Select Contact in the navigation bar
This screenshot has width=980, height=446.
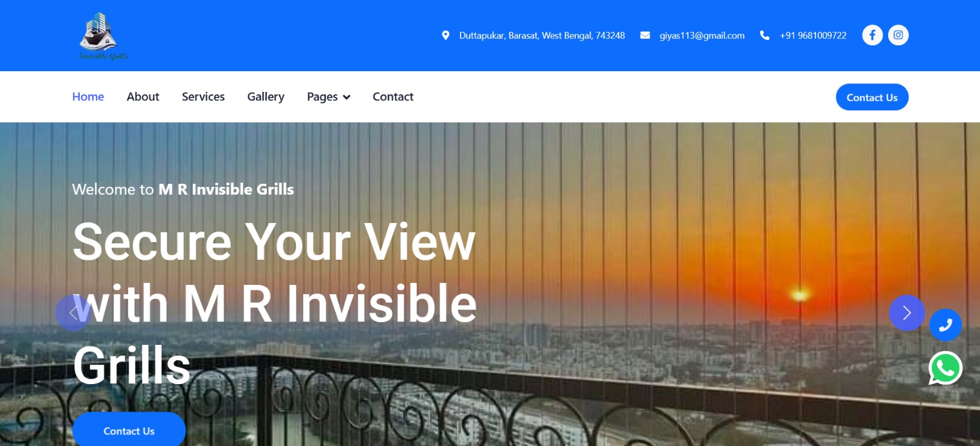pyautogui.click(x=393, y=97)
